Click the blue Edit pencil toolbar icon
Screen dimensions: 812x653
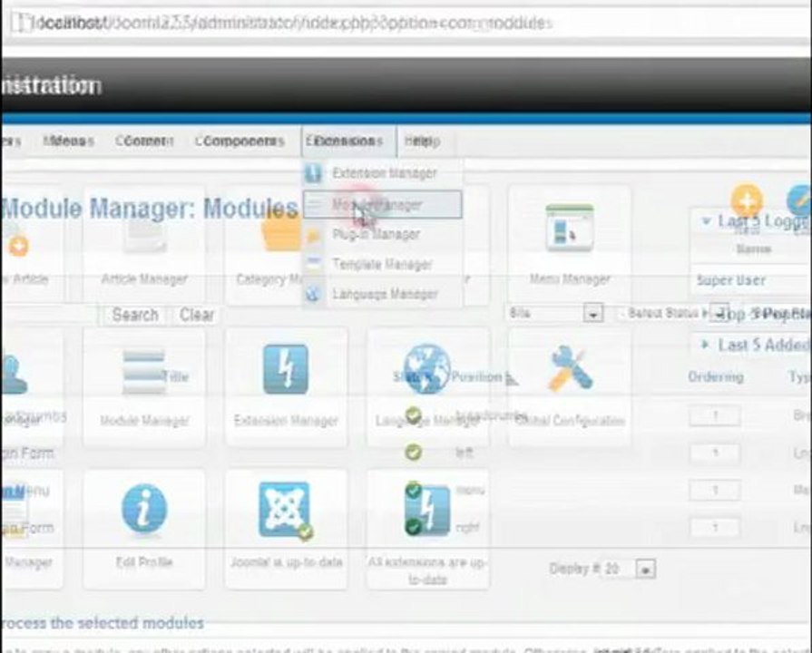799,201
